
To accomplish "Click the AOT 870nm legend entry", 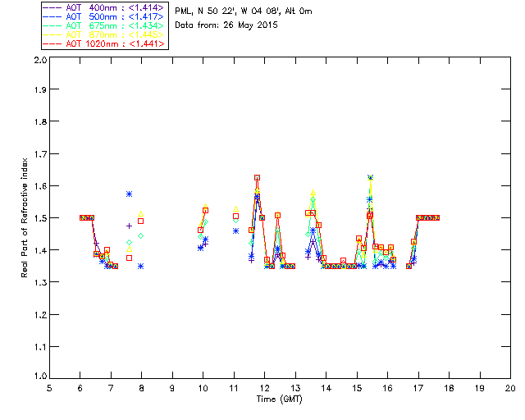I will 105,34.
